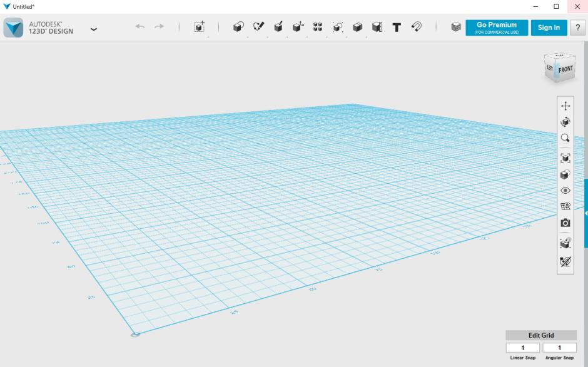The width and height of the screenshot is (588, 367).
Task: Open the Material layers tool
Action: pos(455,27)
